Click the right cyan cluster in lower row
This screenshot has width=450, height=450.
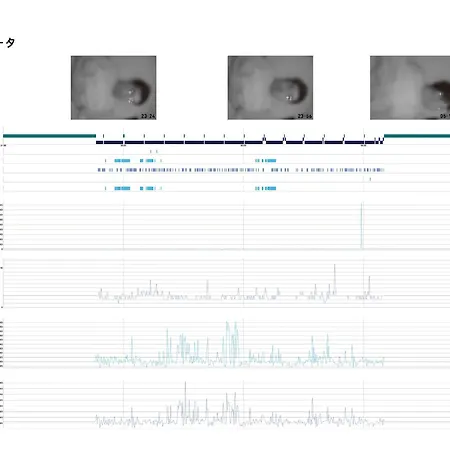[266, 188]
